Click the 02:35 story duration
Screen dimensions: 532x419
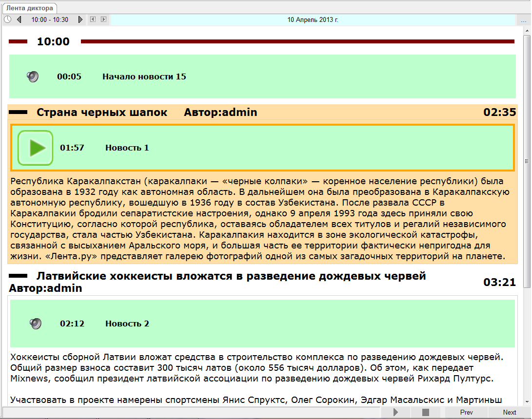click(499, 112)
